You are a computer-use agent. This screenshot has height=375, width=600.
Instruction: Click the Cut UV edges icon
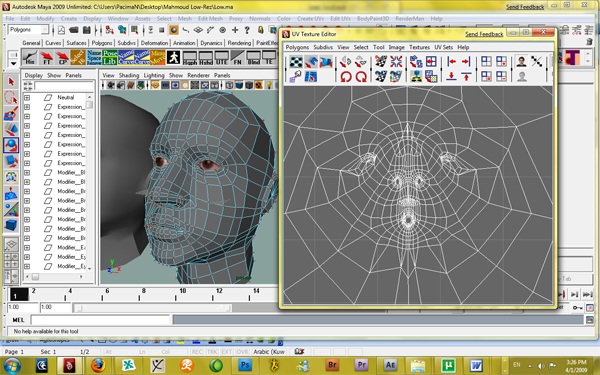point(381,62)
